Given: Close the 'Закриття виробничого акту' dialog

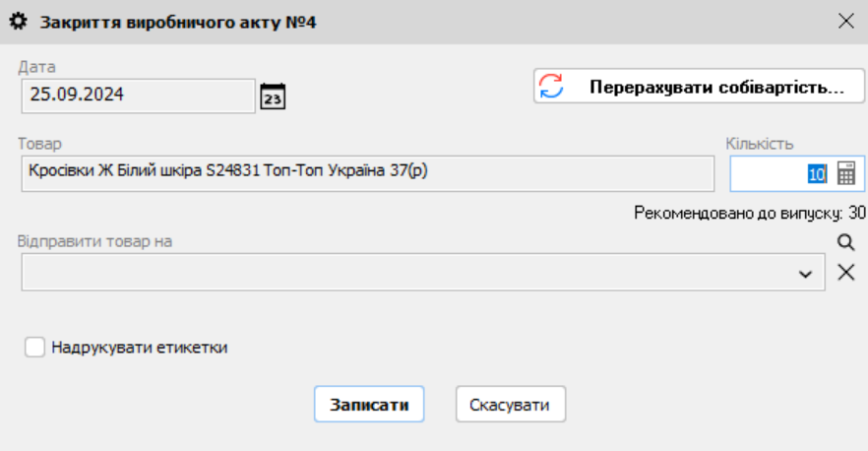Looking at the screenshot, I should 845,21.
